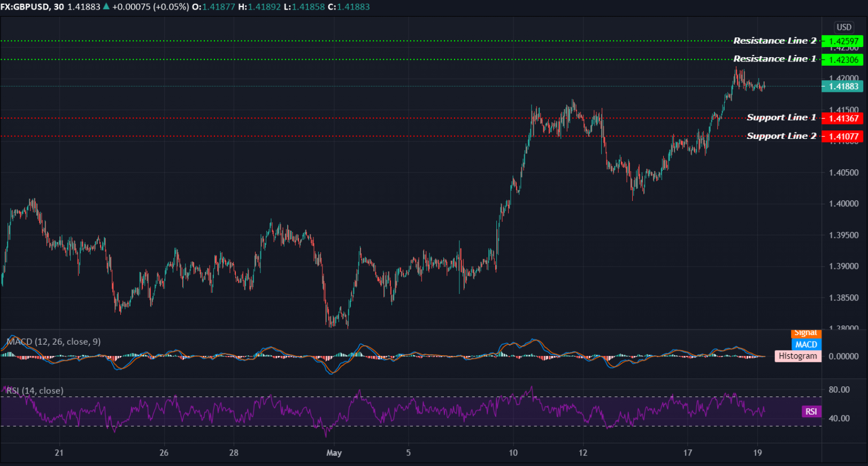Click the Open value O:1.41877
Screen dimensions: 868x466
213,7
